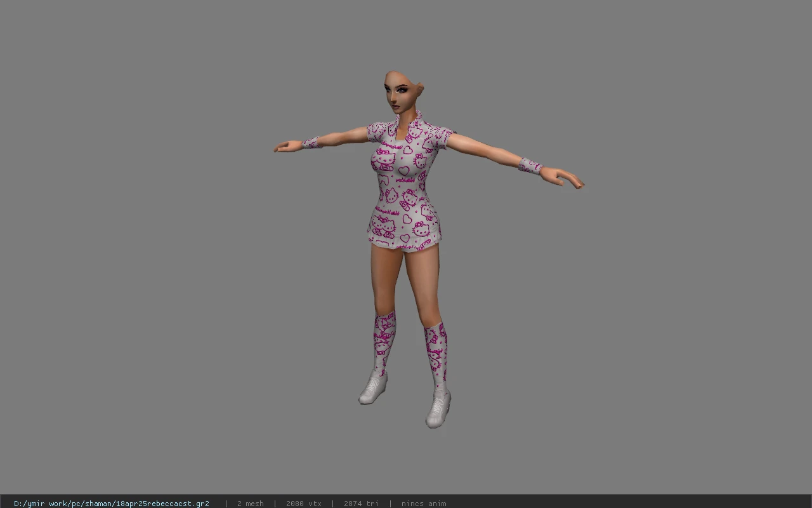Screen dimensions: 812x508
Task: Click the '2 mesh' status entry
Action: coord(251,504)
